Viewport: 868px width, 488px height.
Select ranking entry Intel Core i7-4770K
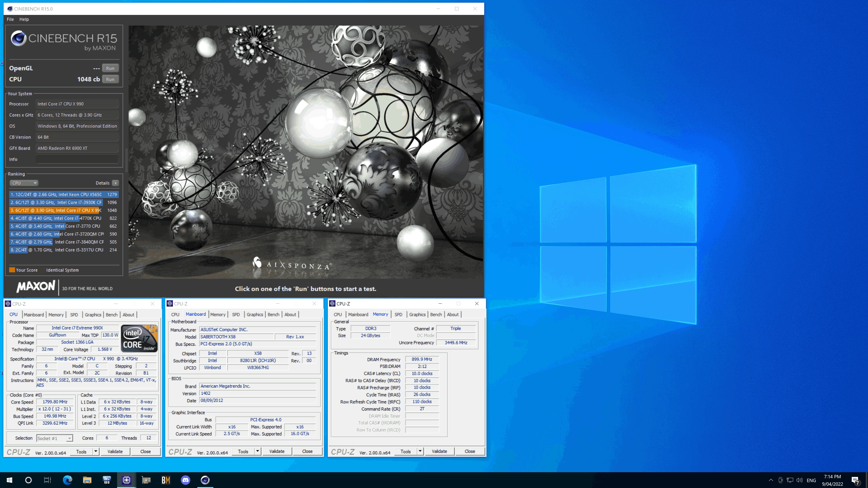click(64, 218)
